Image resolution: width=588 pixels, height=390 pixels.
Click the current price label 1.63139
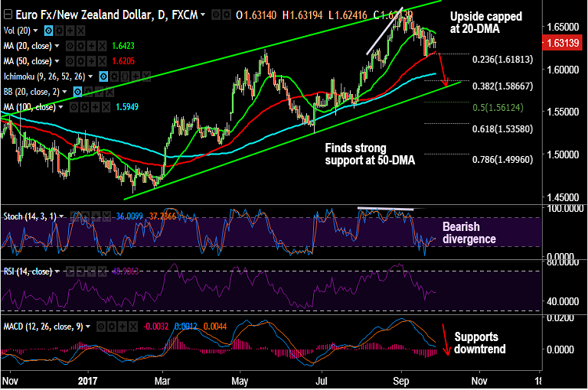[563, 43]
